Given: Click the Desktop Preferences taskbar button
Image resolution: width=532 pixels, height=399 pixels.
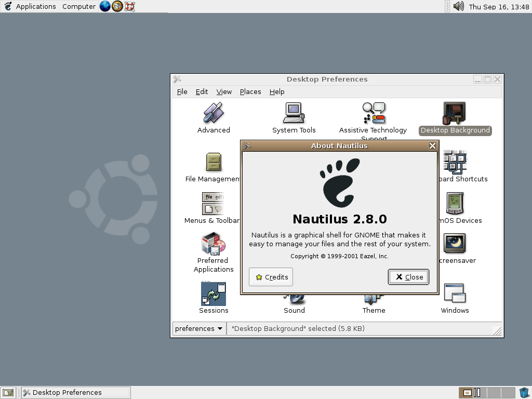Looking at the screenshot, I should [76, 393].
